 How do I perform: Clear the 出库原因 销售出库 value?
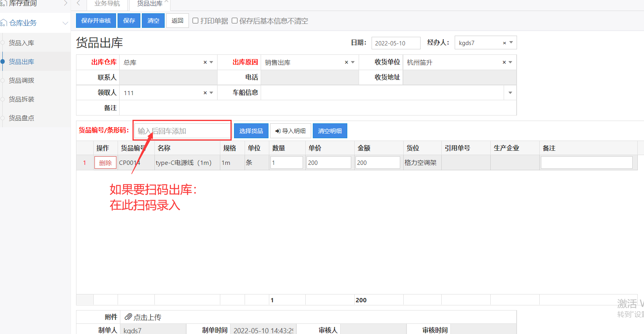click(346, 62)
